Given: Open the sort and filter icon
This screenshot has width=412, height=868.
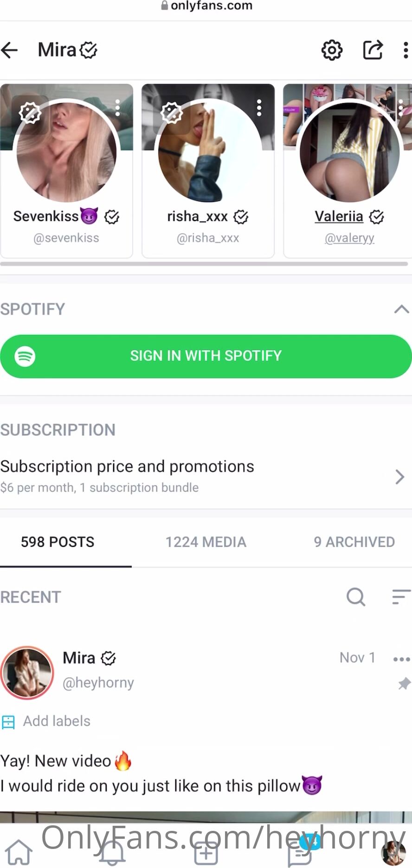Looking at the screenshot, I should [x=401, y=597].
